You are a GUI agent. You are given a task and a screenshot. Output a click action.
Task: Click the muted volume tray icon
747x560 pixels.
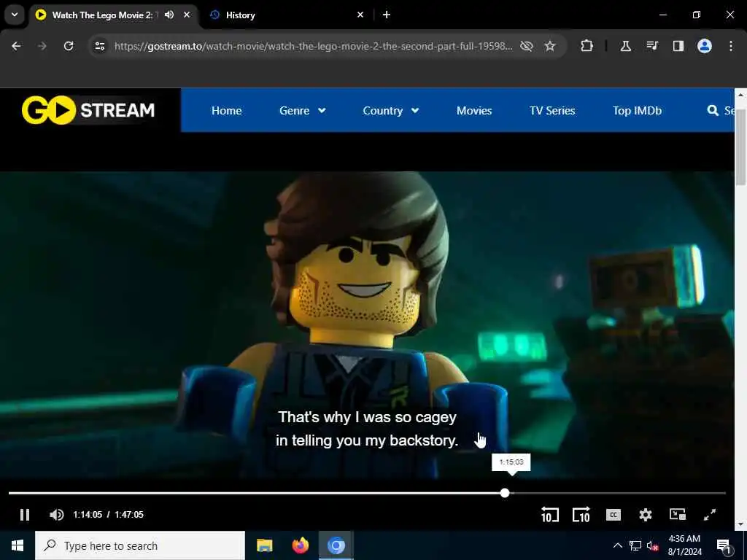[653, 546]
